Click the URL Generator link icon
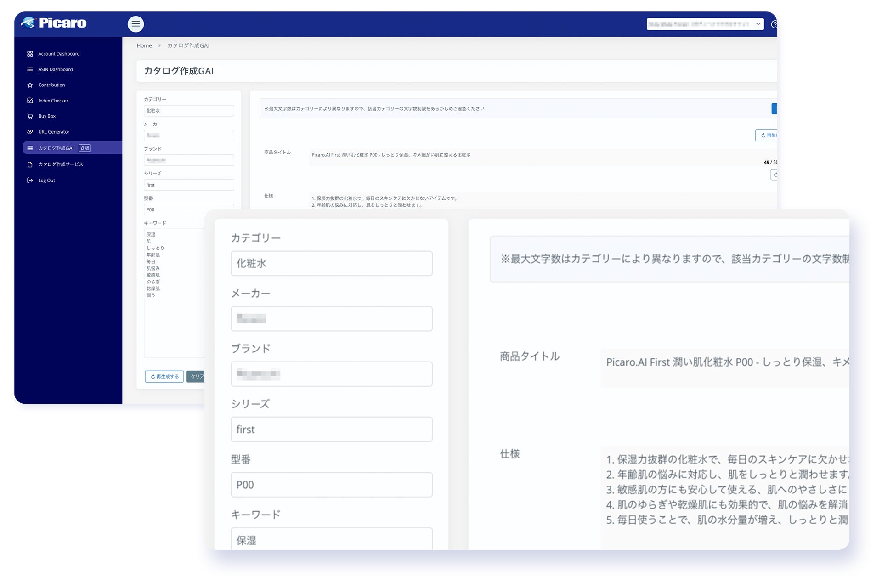Image resolution: width=882 pixels, height=588 pixels. pos(30,132)
